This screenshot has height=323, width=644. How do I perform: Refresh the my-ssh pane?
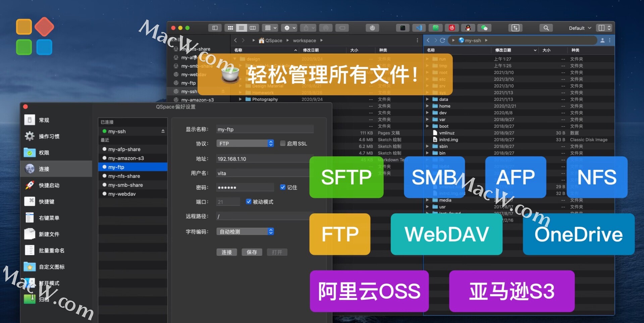click(442, 40)
